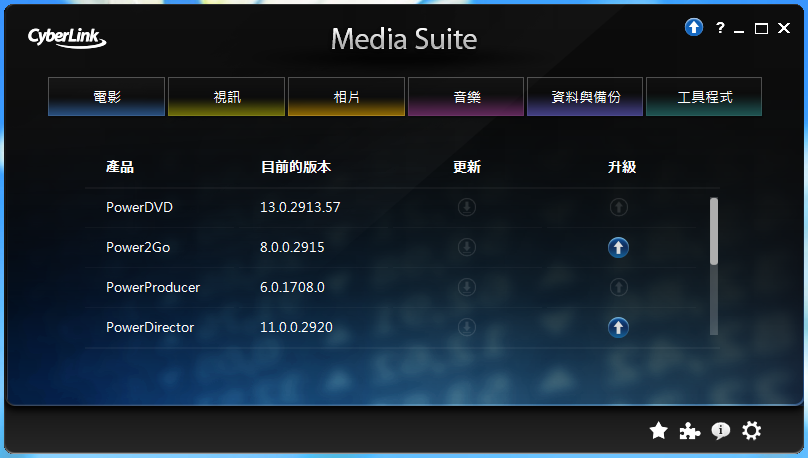808x458 pixels.
Task: Click the 升級 column header
Action: (622, 167)
